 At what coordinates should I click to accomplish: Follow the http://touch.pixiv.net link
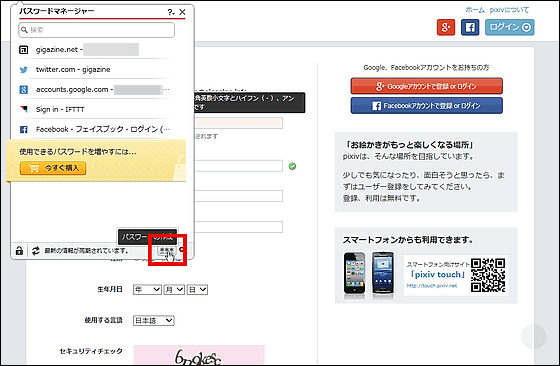pos(432,286)
